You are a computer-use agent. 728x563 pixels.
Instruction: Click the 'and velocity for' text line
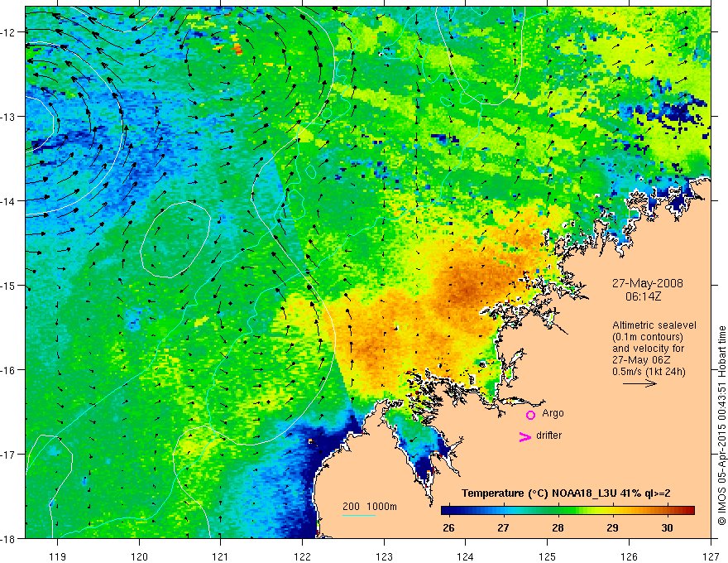click(x=648, y=349)
